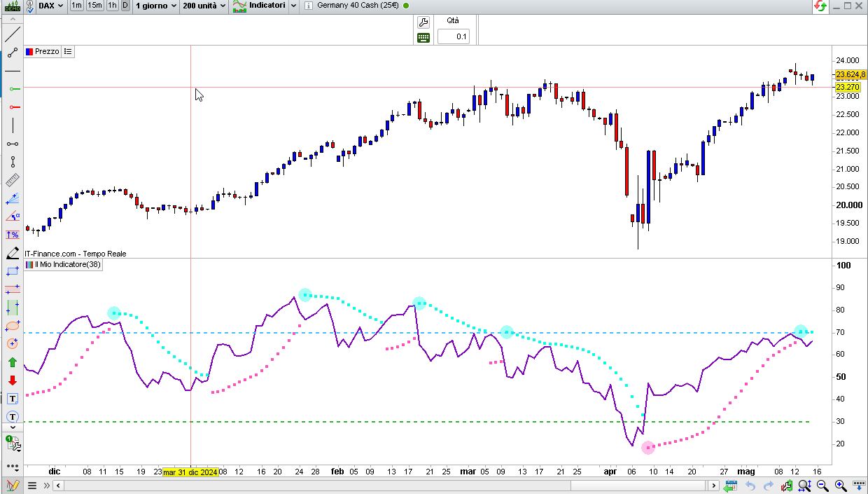Viewport: 868px width, 494px height.
Task: Select the percentage retracement tool
Action: [13, 235]
